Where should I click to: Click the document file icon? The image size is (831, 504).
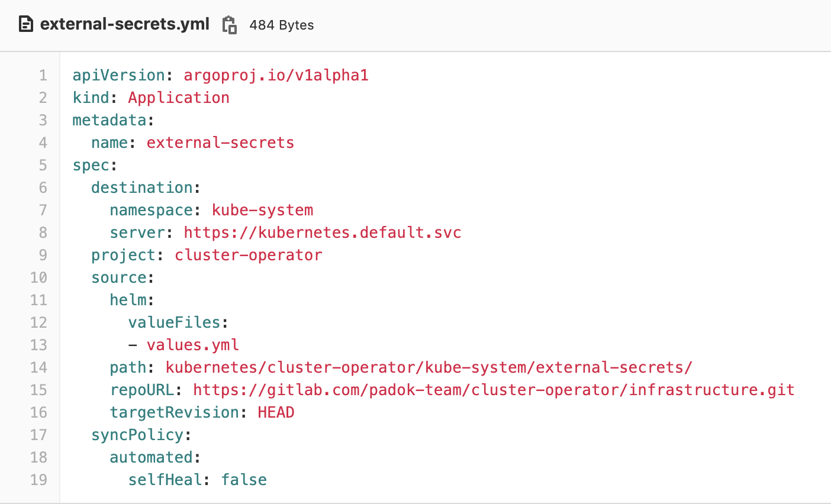[x=27, y=24]
